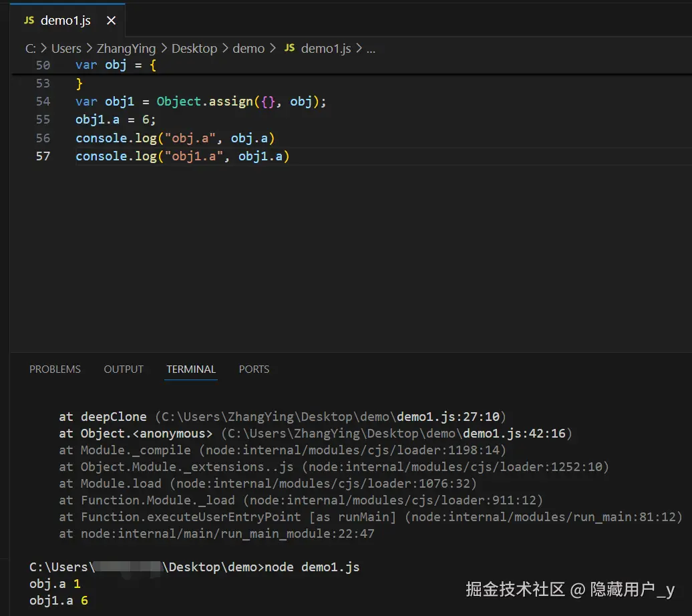Open the ZhangYing breadcrumb segment
Screen dimensions: 692x616
(126, 48)
